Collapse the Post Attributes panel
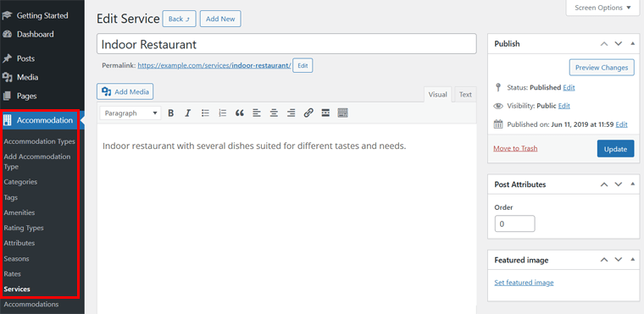Image resolution: width=644 pixels, height=314 pixels. coord(632,185)
